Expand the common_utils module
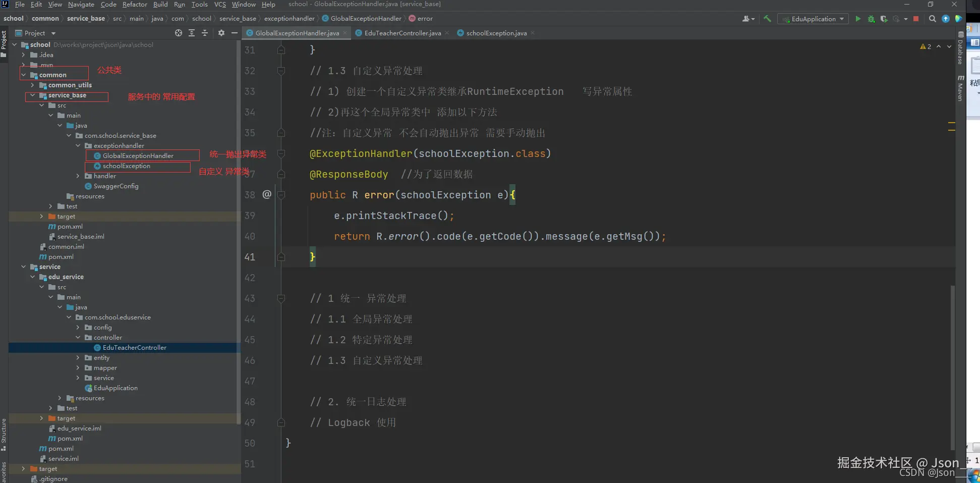The height and width of the screenshot is (483, 980). point(33,85)
